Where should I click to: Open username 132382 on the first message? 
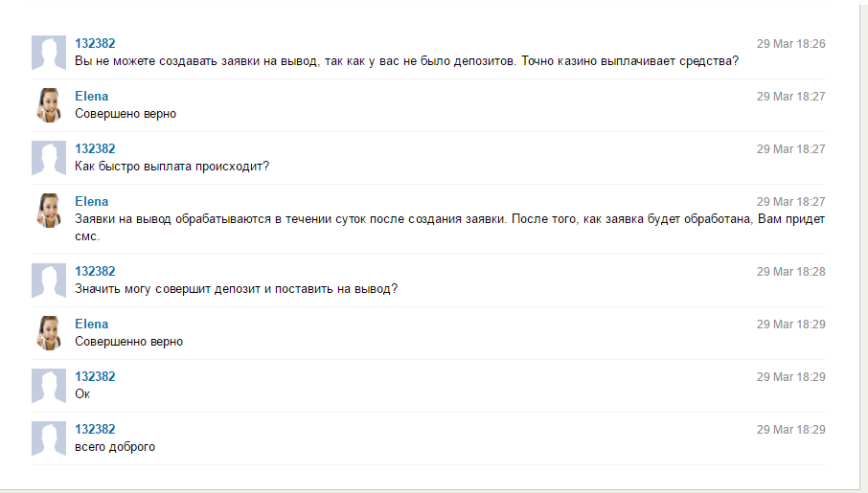95,44
